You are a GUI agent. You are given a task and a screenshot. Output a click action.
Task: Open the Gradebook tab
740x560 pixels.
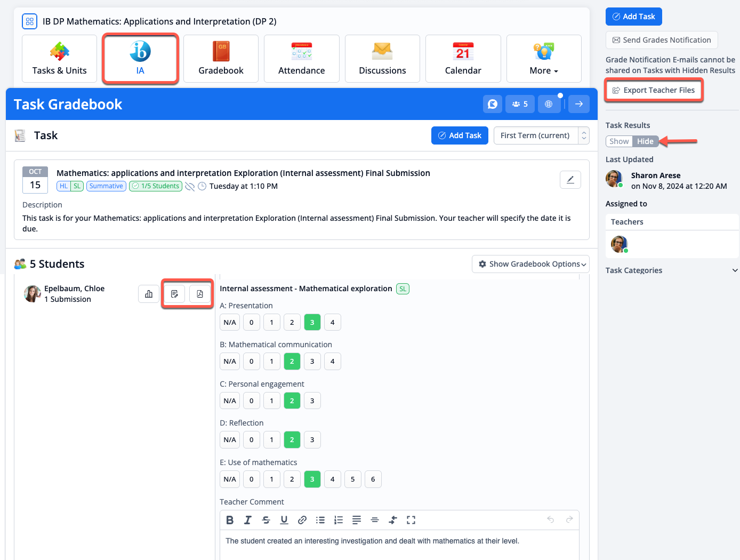pyautogui.click(x=221, y=59)
